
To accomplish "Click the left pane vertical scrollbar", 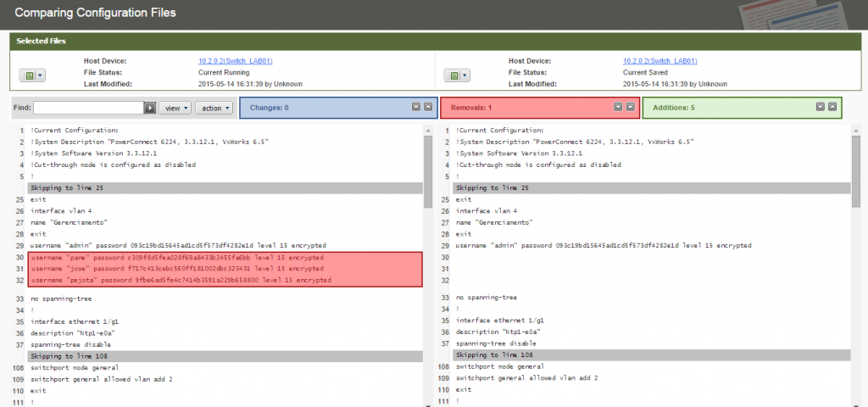I will pos(429,170).
